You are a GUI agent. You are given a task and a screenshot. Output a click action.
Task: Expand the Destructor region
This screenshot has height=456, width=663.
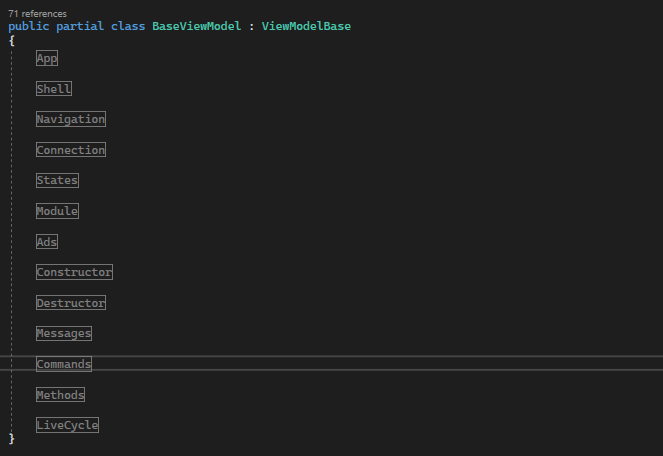click(x=71, y=302)
